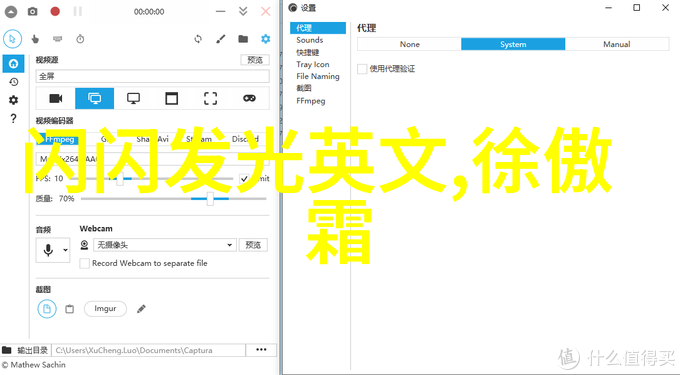680x375 pixels.
Task: Click the webcam 预览 button
Action: [253, 245]
